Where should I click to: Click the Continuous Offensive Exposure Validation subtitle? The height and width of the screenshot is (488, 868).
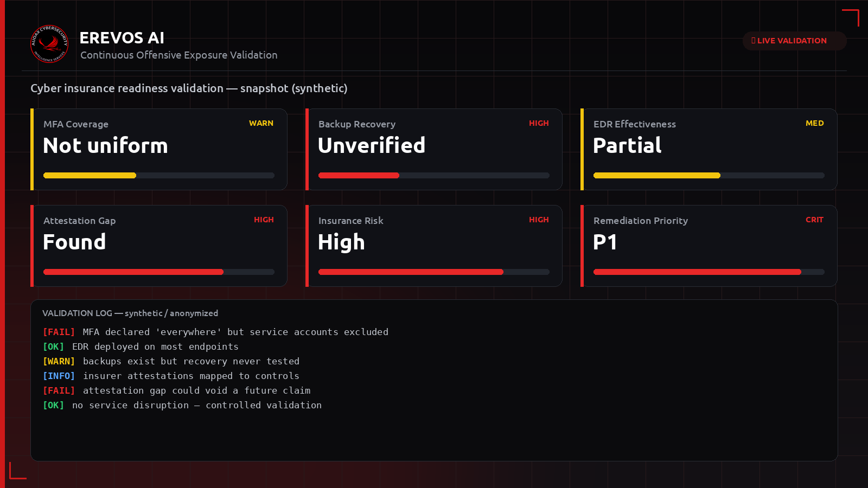179,55
